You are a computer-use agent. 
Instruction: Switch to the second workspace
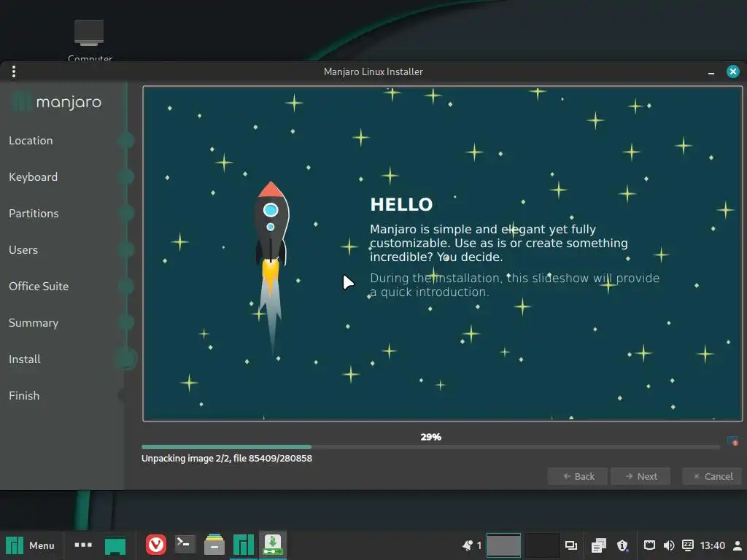click(542, 545)
